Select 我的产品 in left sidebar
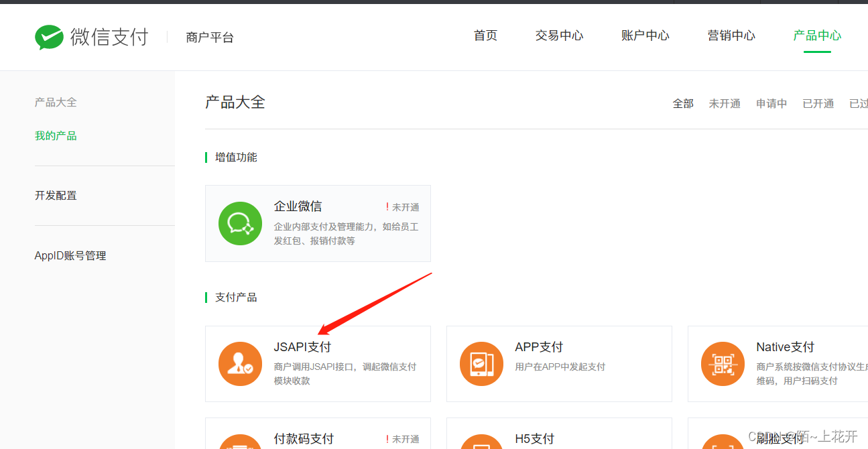868x449 pixels. click(x=56, y=136)
